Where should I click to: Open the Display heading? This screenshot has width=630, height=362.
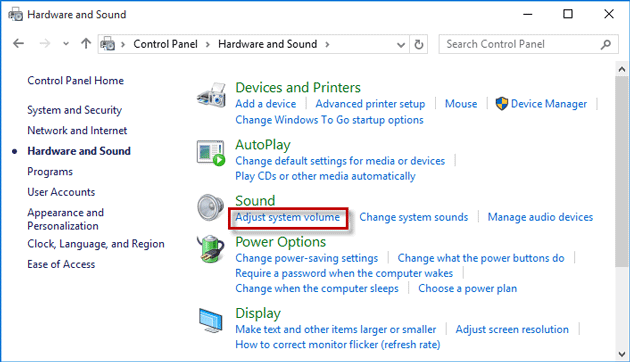coord(258,313)
